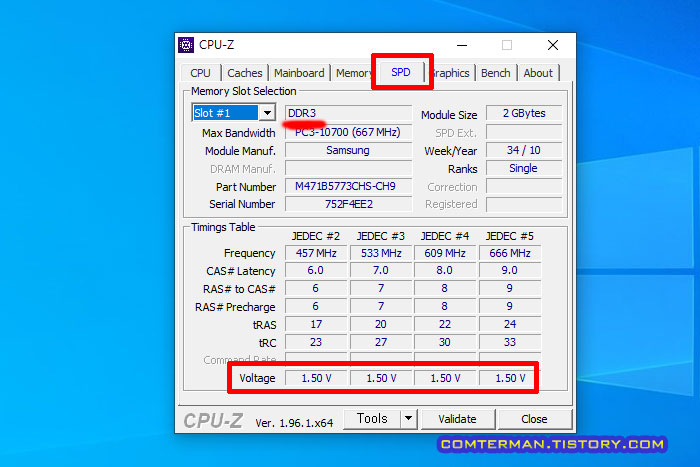700x467 pixels.
Task: Click the CAS# Latency 9.0 cell
Action: click(x=510, y=271)
